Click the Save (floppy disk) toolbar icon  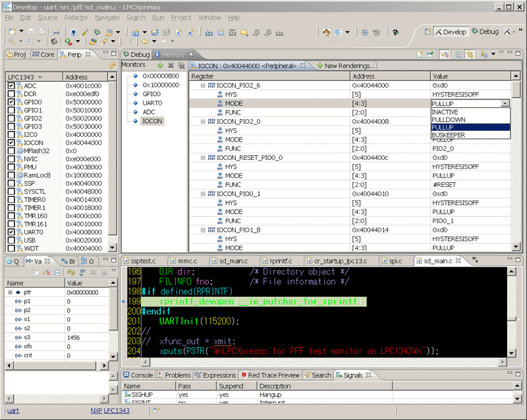coord(31,32)
